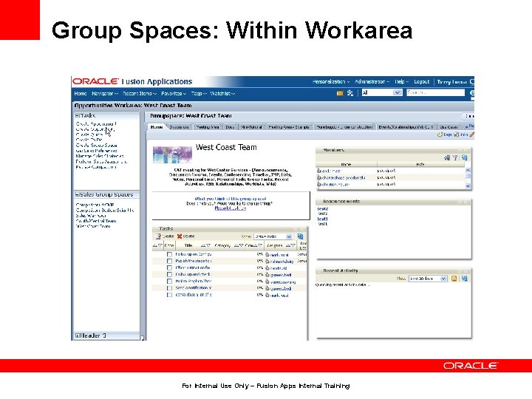Open the West Coast Team group space link

click(x=93, y=226)
